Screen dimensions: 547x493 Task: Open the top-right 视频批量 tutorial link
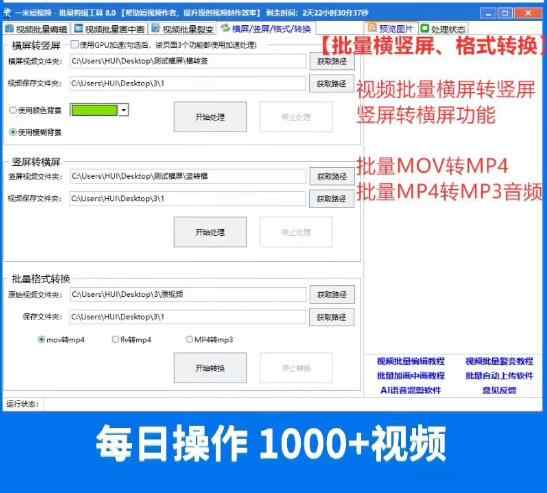tap(499, 361)
